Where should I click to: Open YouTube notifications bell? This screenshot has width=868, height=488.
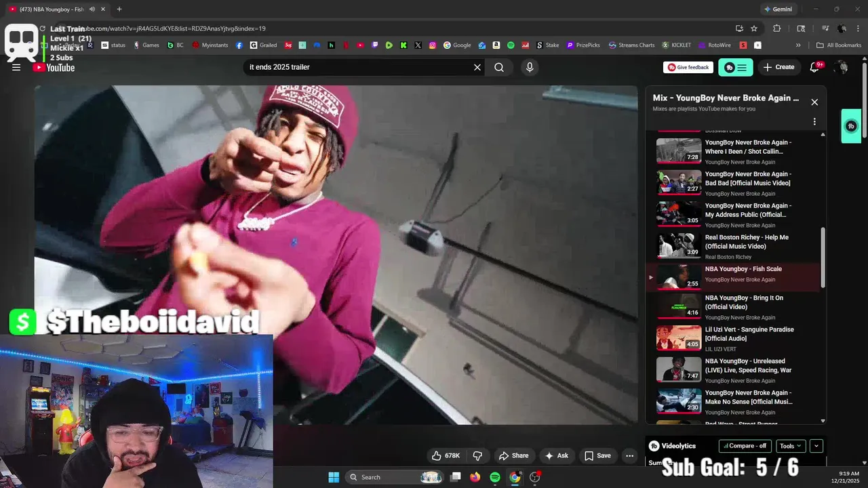(x=815, y=67)
